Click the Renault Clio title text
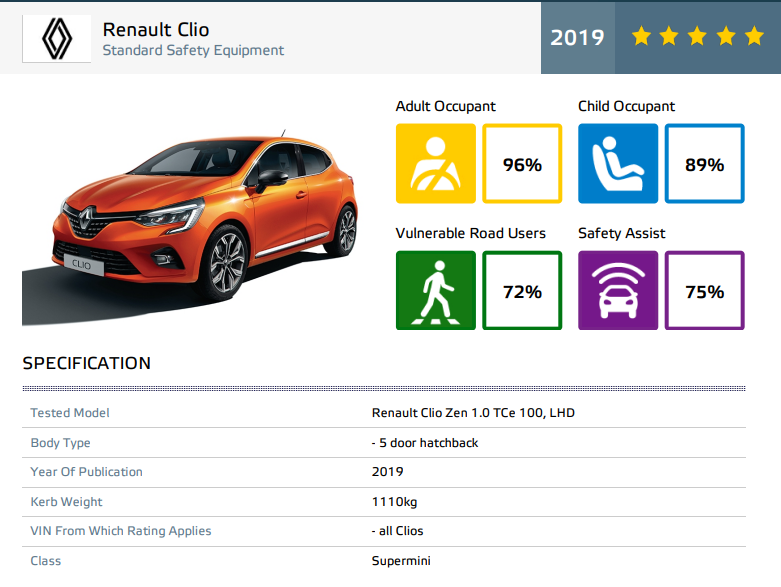The width and height of the screenshot is (781, 587). click(x=156, y=30)
